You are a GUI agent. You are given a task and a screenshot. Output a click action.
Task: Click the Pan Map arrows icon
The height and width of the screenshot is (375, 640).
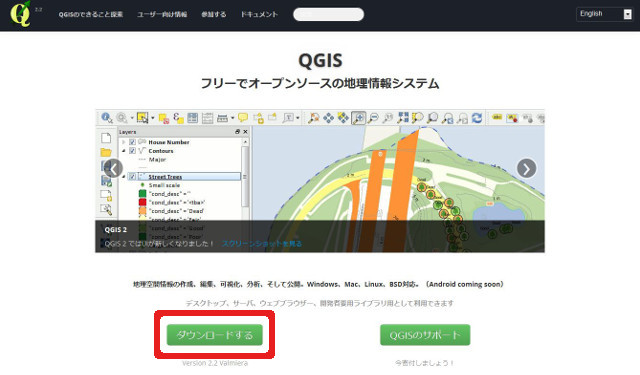pos(328,118)
